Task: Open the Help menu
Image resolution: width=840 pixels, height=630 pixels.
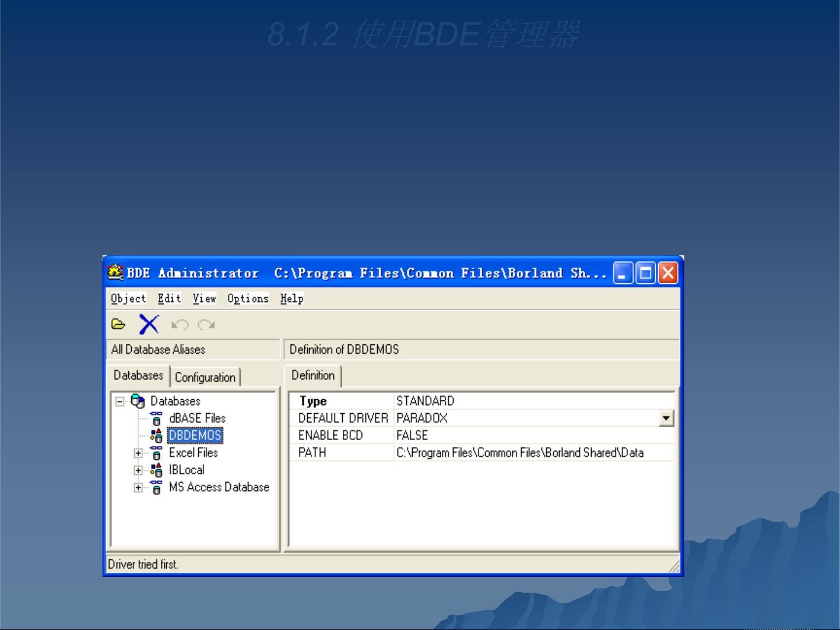Action: click(x=291, y=298)
